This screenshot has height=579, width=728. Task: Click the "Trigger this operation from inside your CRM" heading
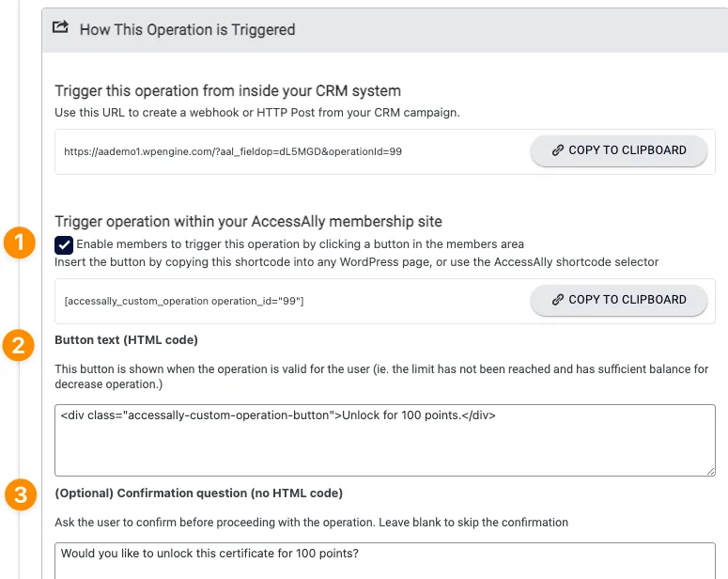click(x=228, y=91)
